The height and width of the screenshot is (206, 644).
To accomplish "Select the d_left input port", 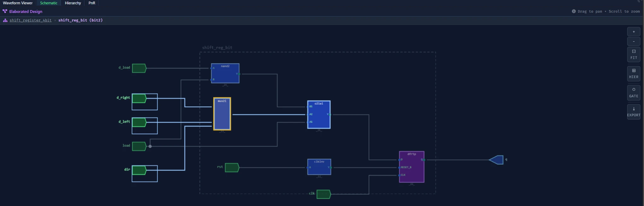I will click(x=139, y=122).
